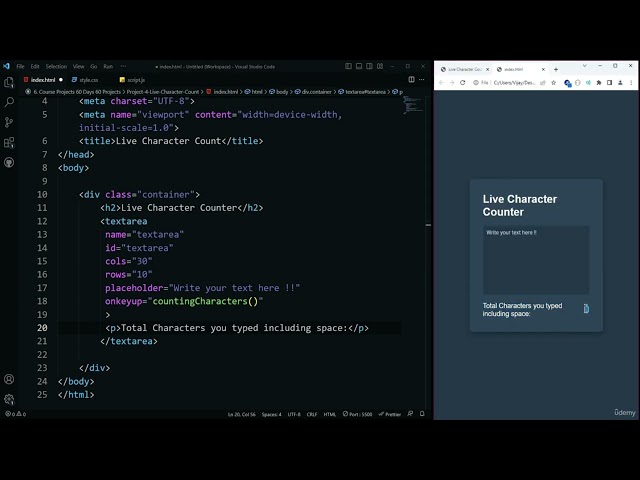Viewport: 640px width, 480px height.
Task: Click Port : 5500 Live Server status item
Action: (x=358, y=414)
